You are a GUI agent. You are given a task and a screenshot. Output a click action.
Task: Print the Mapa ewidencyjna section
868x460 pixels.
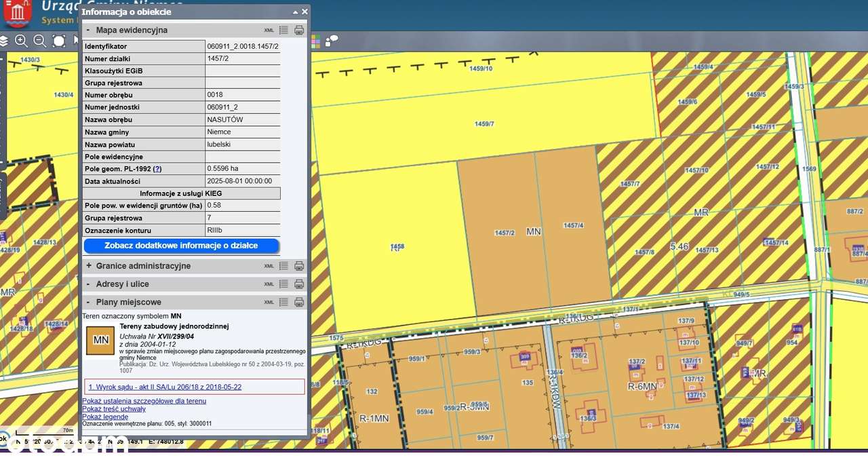(x=299, y=30)
